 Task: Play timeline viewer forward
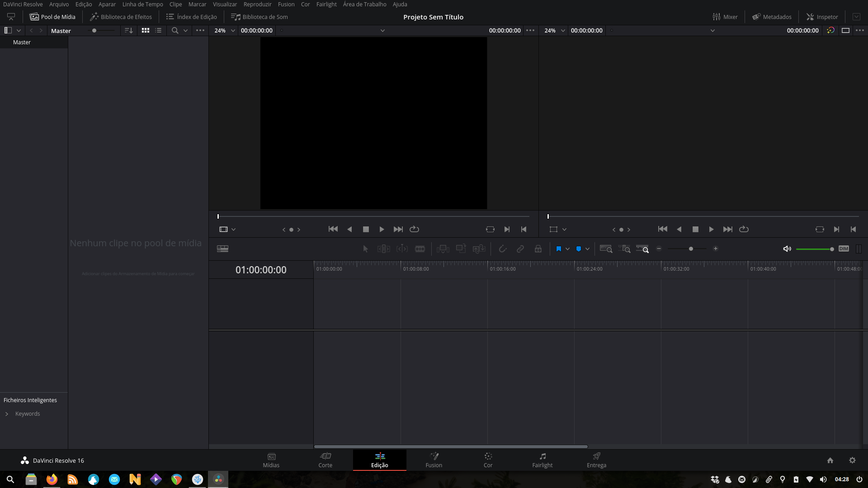click(x=711, y=230)
